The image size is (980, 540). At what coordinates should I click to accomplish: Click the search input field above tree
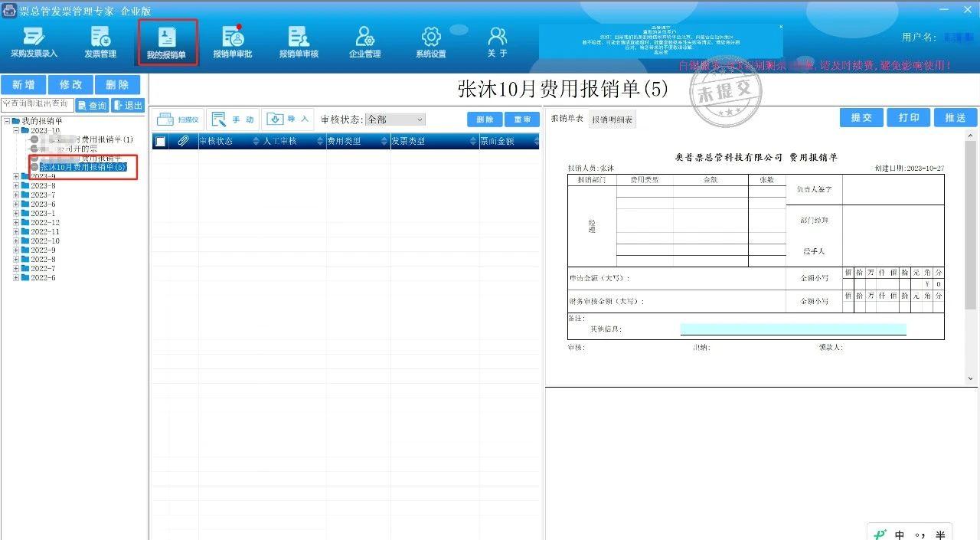[37, 104]
